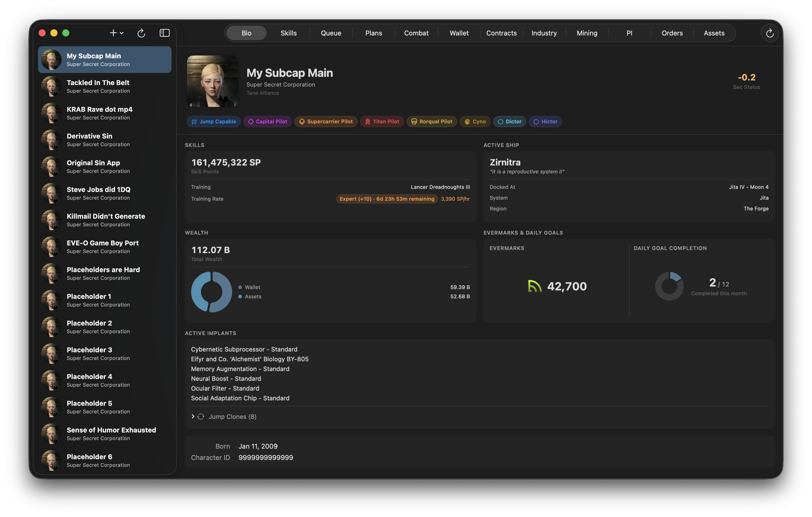Select character Killmail Didn't Generate
This screenshot has width=812, height=517.
[105, 220]
